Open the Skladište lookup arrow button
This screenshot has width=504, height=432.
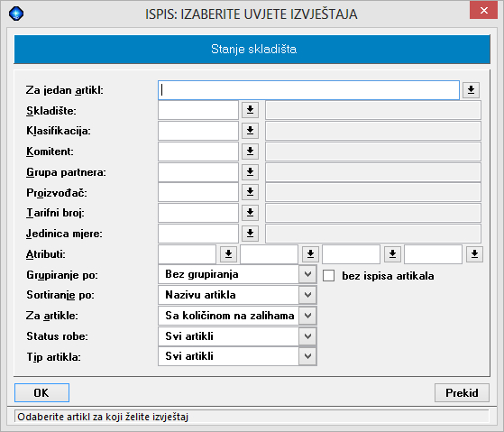point(250,110)
